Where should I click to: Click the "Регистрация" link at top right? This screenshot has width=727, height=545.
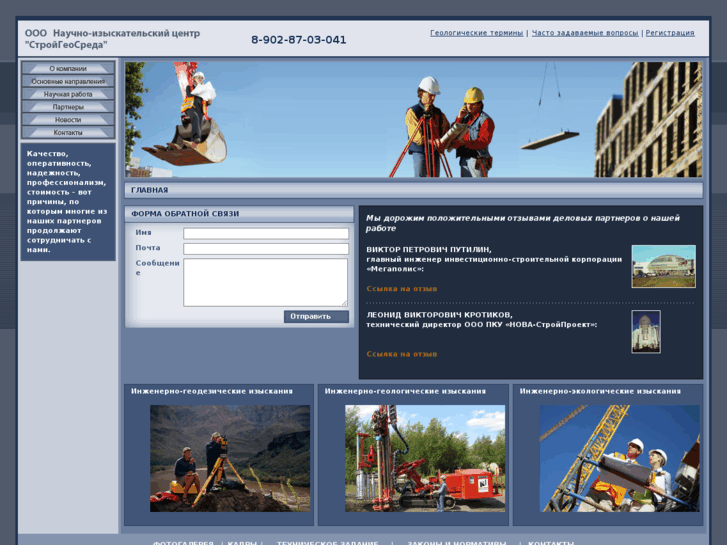tap(669, 33)
